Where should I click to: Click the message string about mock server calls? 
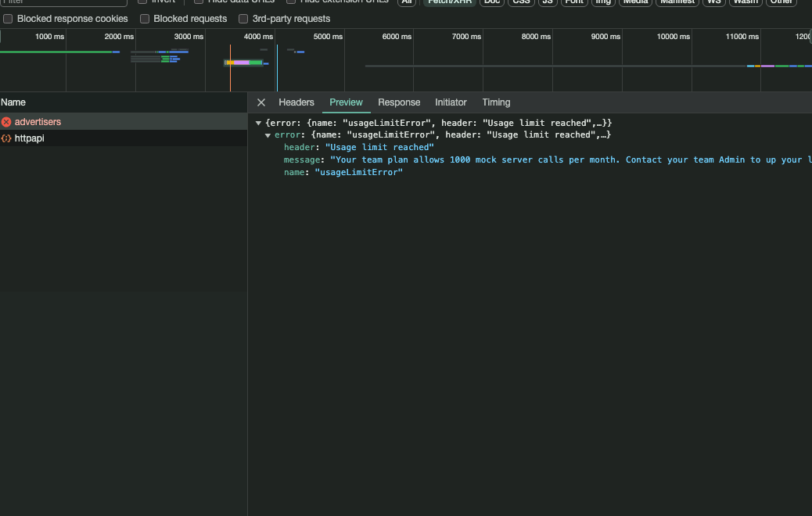[571, 160]
